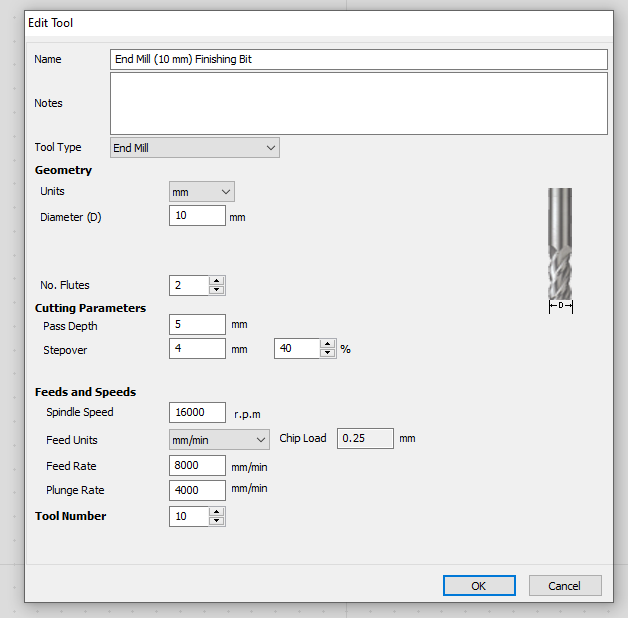
Task: Increment Tool Number with up arrow
Action: point(217,512)
